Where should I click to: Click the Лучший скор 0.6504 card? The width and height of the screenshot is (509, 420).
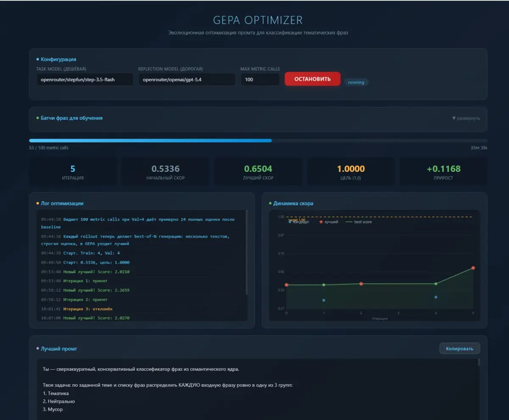pyautogui.click(x=258, y=172)
